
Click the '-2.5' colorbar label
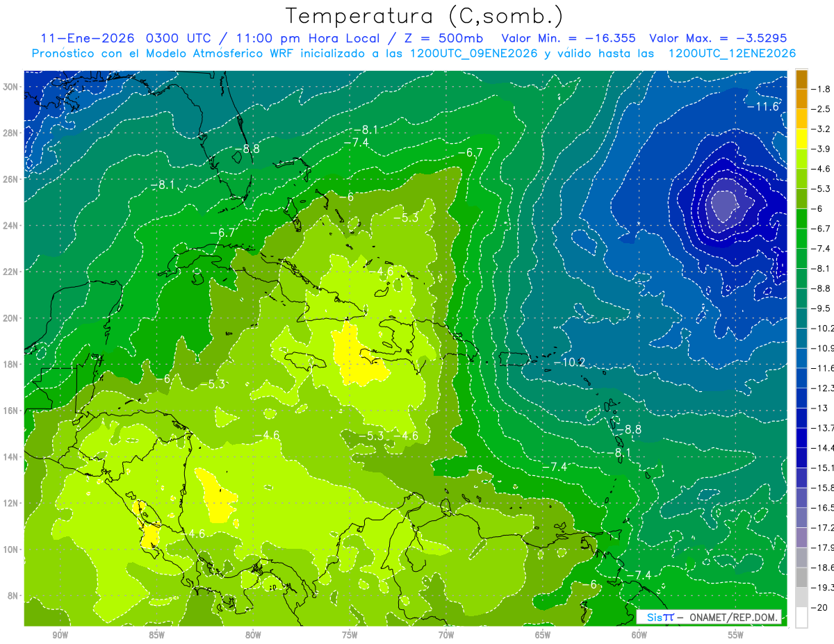[821, 109]
